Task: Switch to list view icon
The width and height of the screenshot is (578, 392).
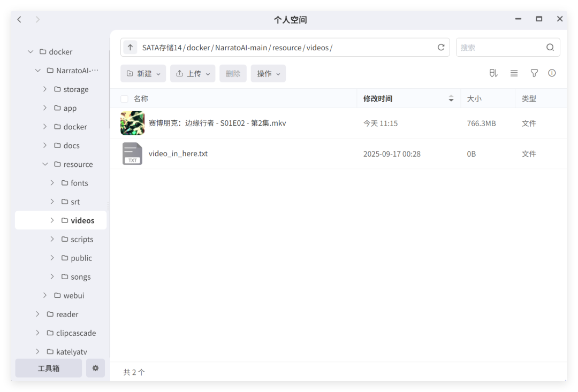Action: tap(514, 73)
